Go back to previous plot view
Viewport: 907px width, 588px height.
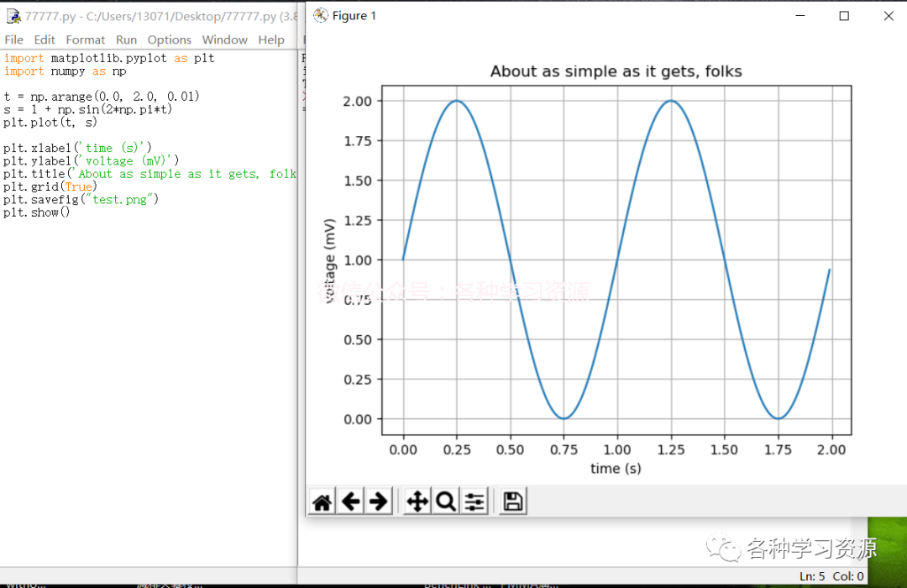(350, 501)
